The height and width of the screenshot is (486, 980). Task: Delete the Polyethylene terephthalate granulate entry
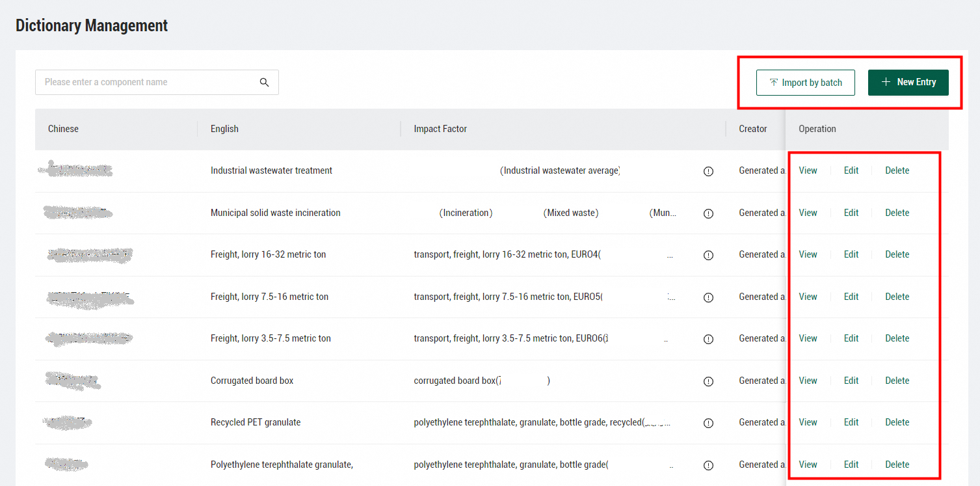click(x=897, y=465)
